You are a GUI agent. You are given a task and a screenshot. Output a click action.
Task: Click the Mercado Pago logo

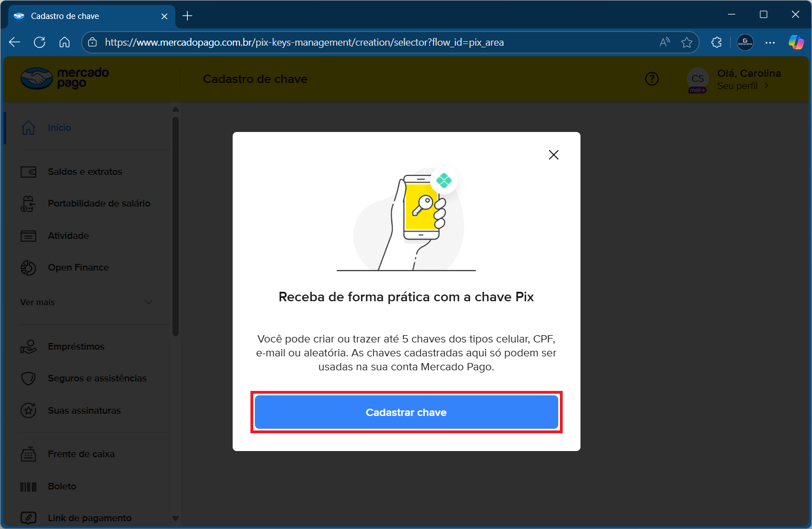click(65, 79)
